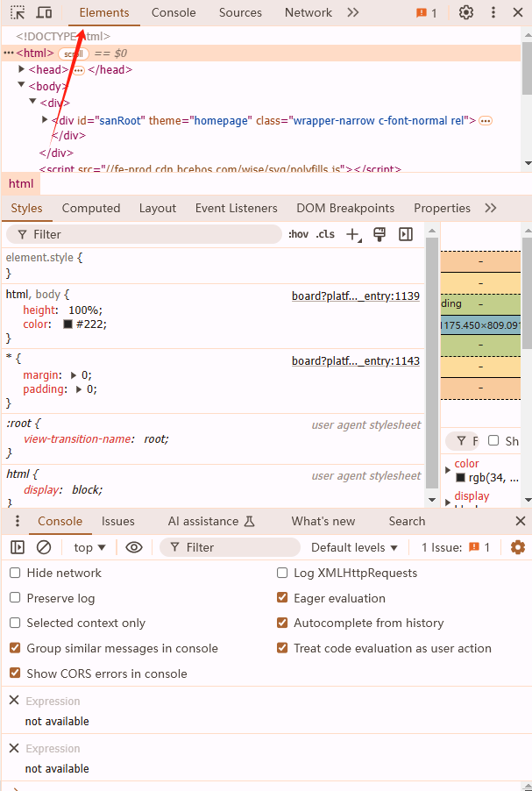Toggle the Hide network checkbox
The height and width of the screenshot is (791, 532).
(15, 573)
